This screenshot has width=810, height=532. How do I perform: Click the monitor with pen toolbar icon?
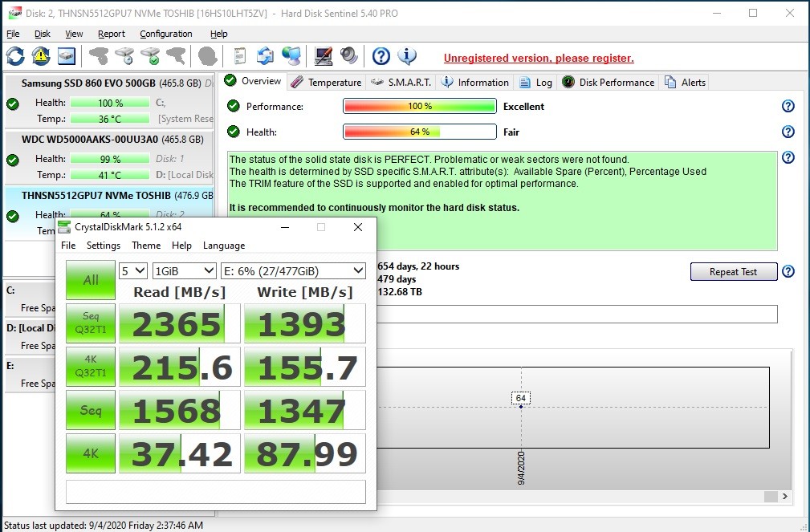click(323, 56)
